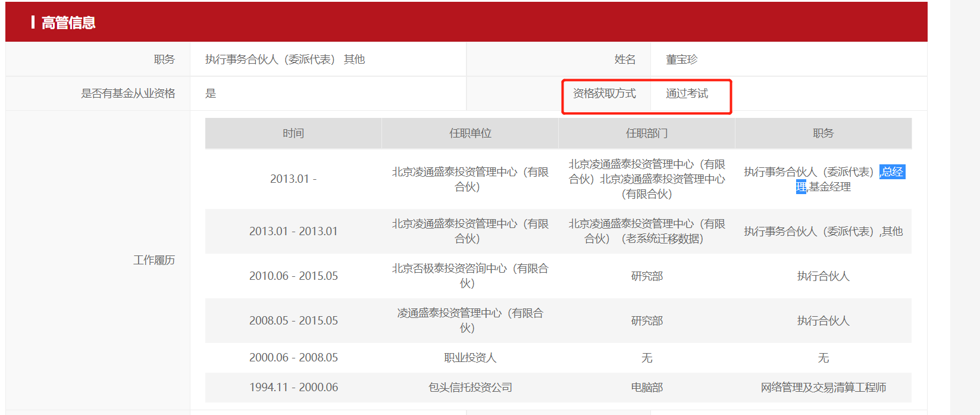
Task: Select the date cell 2000.06 - 2008.05
Action: [x=293, y=357]
